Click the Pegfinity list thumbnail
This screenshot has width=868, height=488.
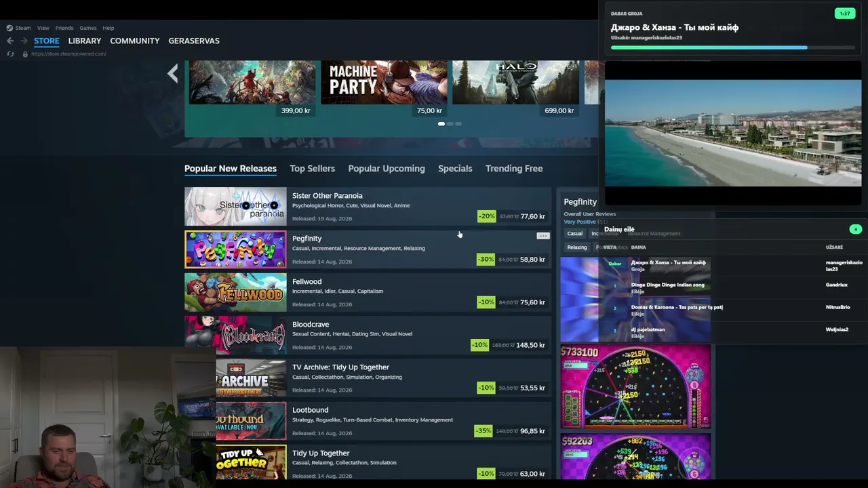[235, 249]
